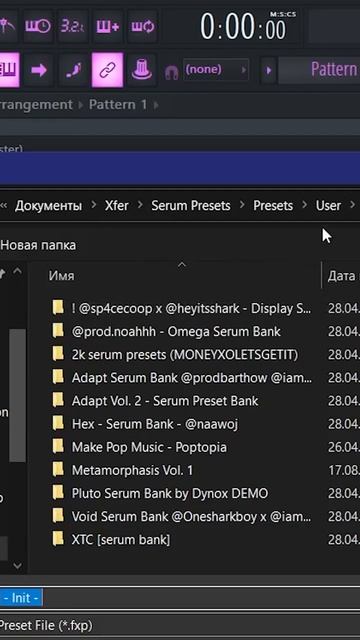Click the 3.2. countdown before recording icon
360x640 pixels.
click(x=73, y=27)
